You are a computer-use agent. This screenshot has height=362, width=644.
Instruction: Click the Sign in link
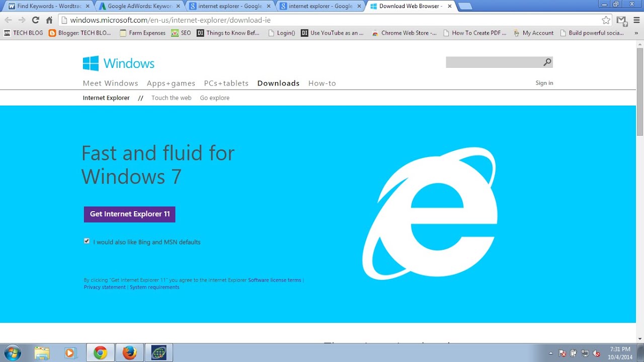[x=544, y=83]
